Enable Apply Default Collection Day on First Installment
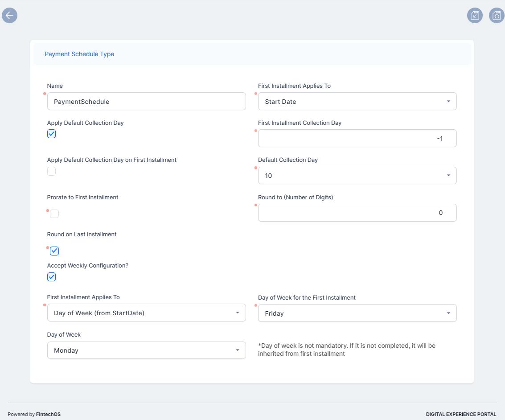Image resolution: width=505 pixels, height=420 pixels. tap(52, 171)
